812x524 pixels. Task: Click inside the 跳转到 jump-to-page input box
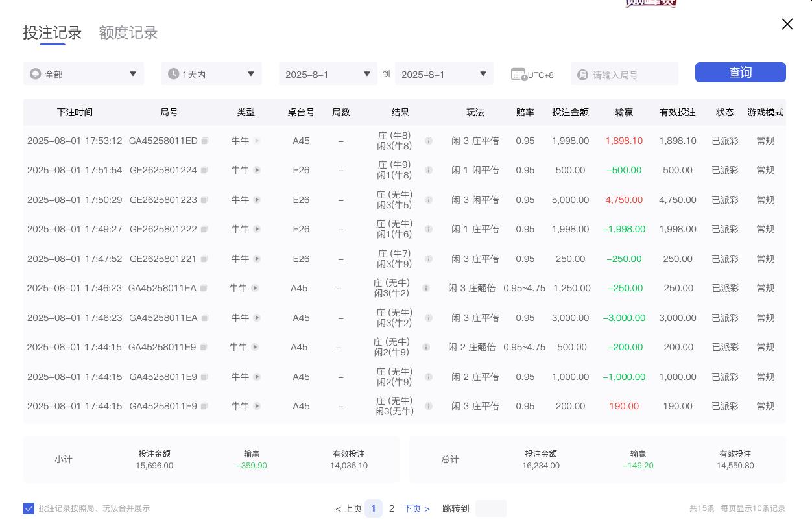[491, 508]
